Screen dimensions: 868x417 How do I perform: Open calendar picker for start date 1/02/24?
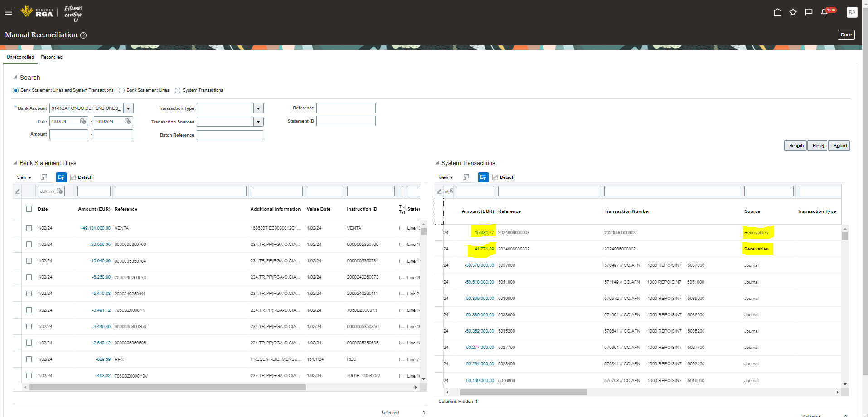(x=83, y=121)
